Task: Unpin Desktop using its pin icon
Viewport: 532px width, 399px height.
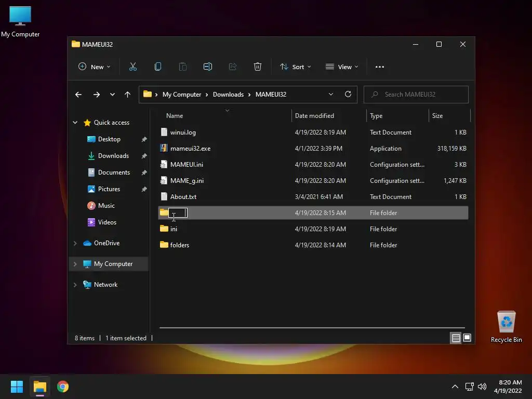Action: pyautogui.click(x=144, y=139)
